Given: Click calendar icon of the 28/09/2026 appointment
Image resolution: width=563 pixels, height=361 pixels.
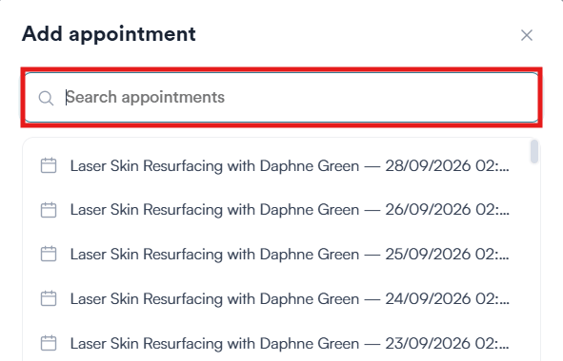Looking at the screenshot, I should pyautogui.click(x=48, y=166).
